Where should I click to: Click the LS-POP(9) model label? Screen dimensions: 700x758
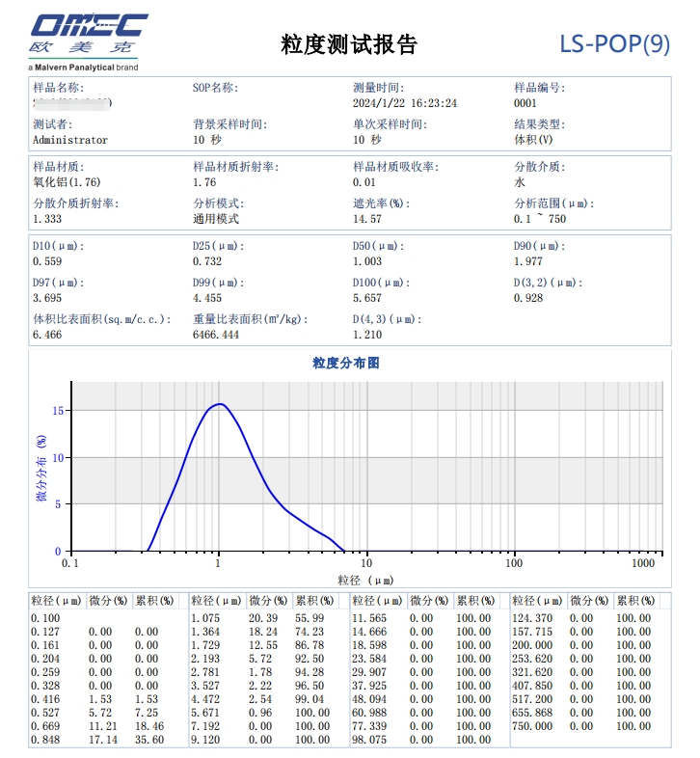(x=614, y=44)
